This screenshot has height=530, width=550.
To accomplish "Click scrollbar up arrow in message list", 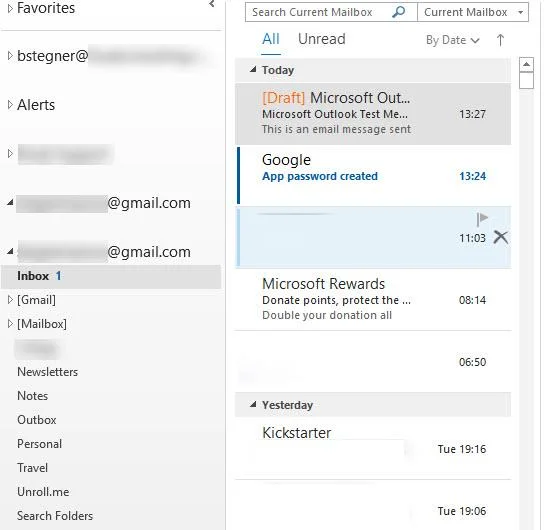I will pos(526,65).
